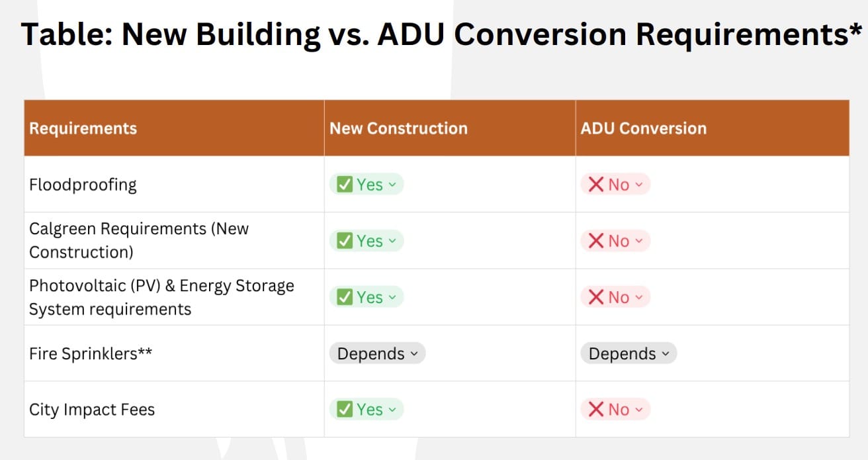Image resolution: width=868 pixels, height=460 pixels.
Task: Click green checkmark in Calgreen Requirements row
Action: (x=344, y=241)
